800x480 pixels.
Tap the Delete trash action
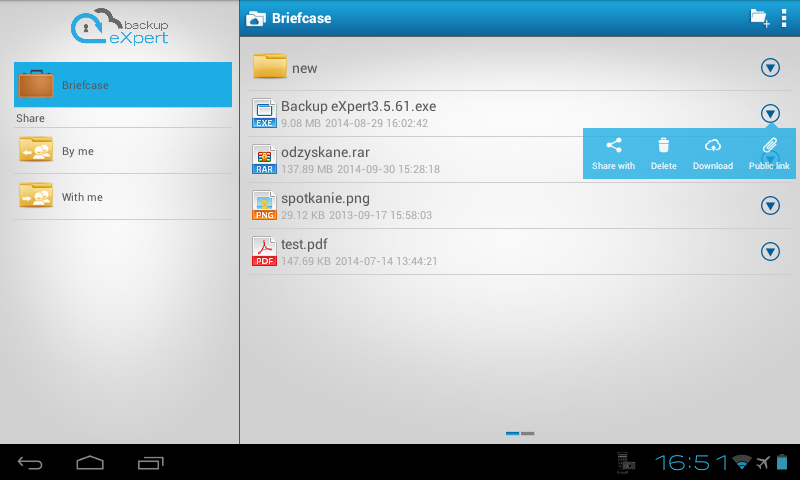click(663, 154)
